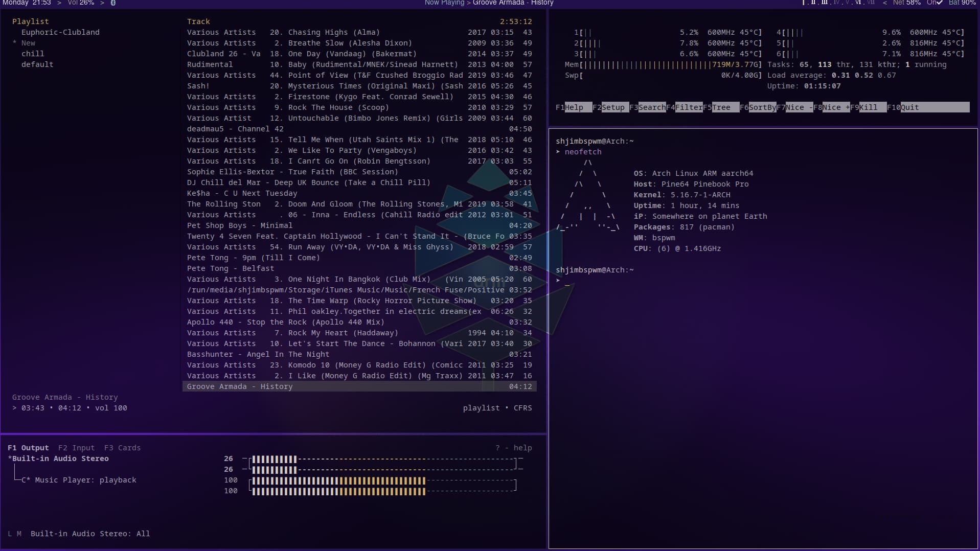Switch to workspace VI in the top bar
Viewport: 980px width, 551px height.
858,3
